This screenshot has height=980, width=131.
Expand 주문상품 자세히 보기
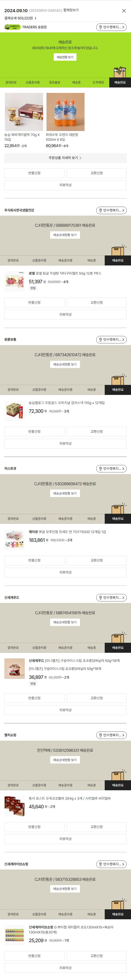point(65,158)
